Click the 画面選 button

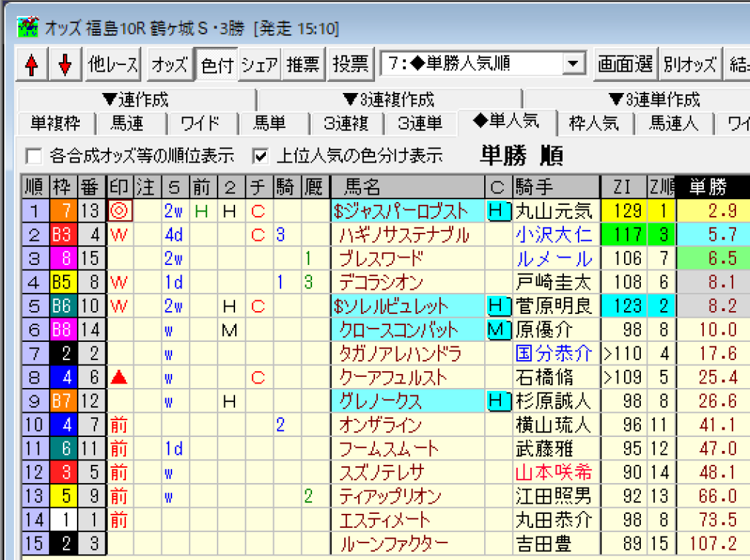pyautogui.click(x=625, y=64)
